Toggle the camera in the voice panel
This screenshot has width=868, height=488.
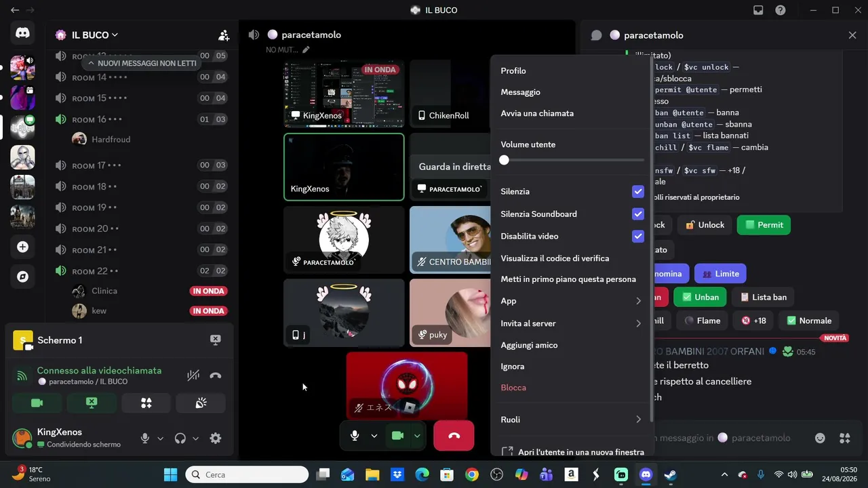click(37, 403)
